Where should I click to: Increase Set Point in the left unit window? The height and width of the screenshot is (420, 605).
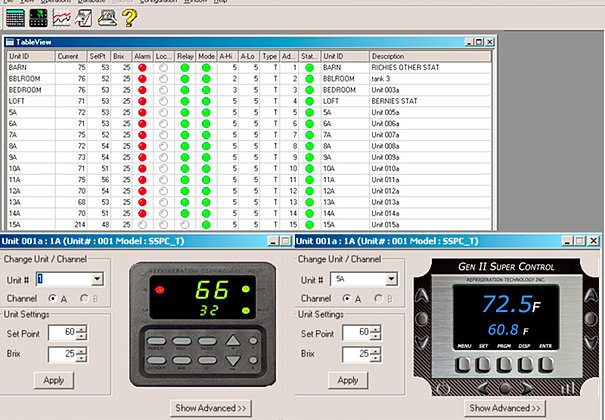(x=81, y=329)
